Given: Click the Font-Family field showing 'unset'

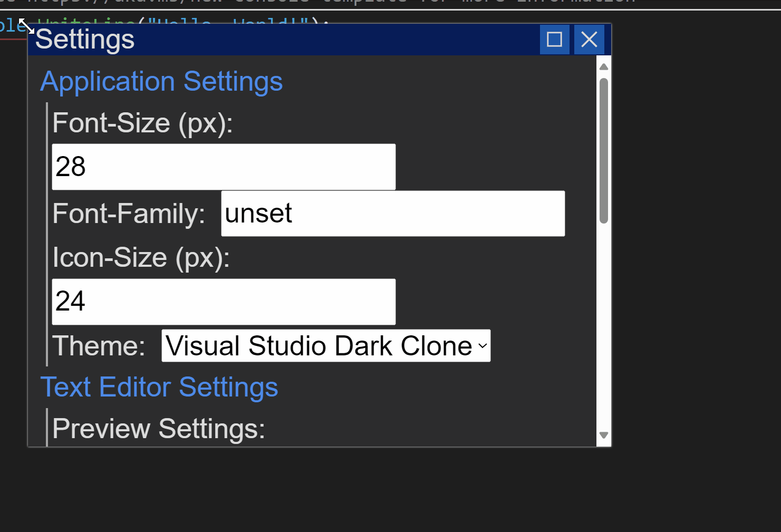Looking at the screenshot, I should point(392,214).
